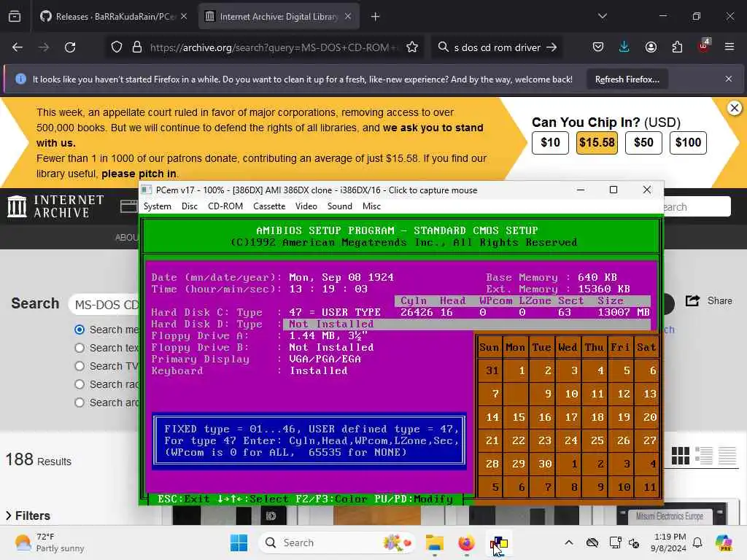Select Search radio transcripts radio button
The width and height of the screenshot is (747, 560).
pos(80,384)
